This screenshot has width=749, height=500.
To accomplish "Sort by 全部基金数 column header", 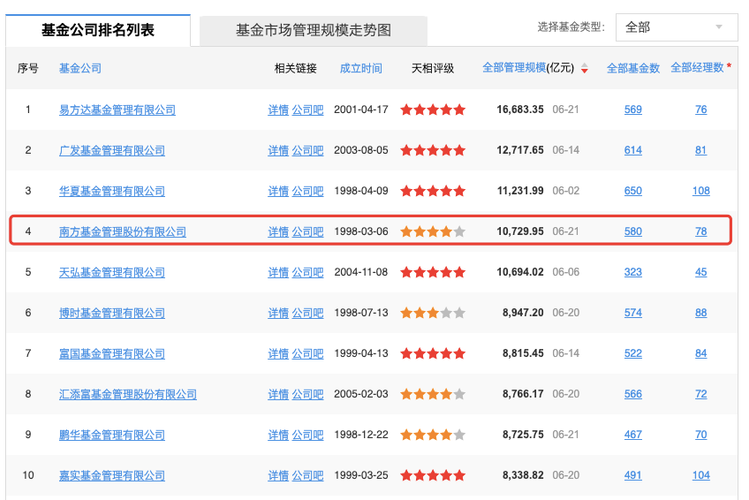I will 633,68.
